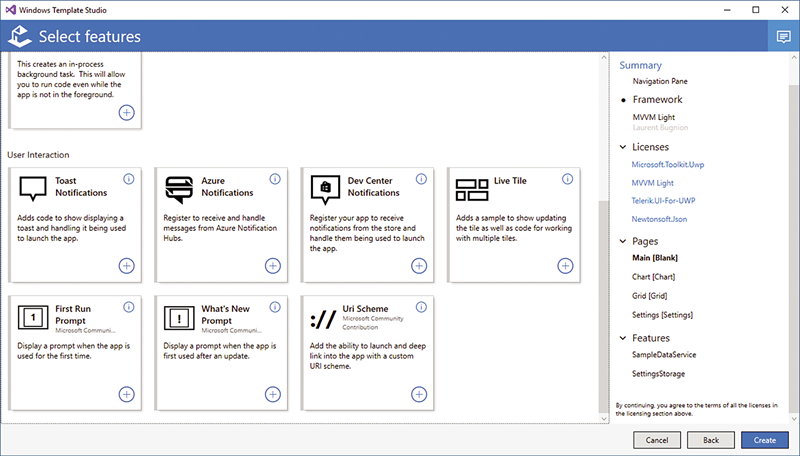
Task: Open the Newtonsoft.Json license link
Action: coord(659,219)
